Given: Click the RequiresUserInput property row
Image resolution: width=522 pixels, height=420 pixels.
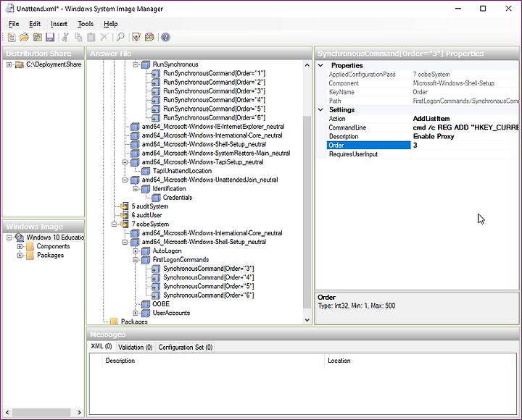Looking at the screenshot, I should (x=423, y=154).
